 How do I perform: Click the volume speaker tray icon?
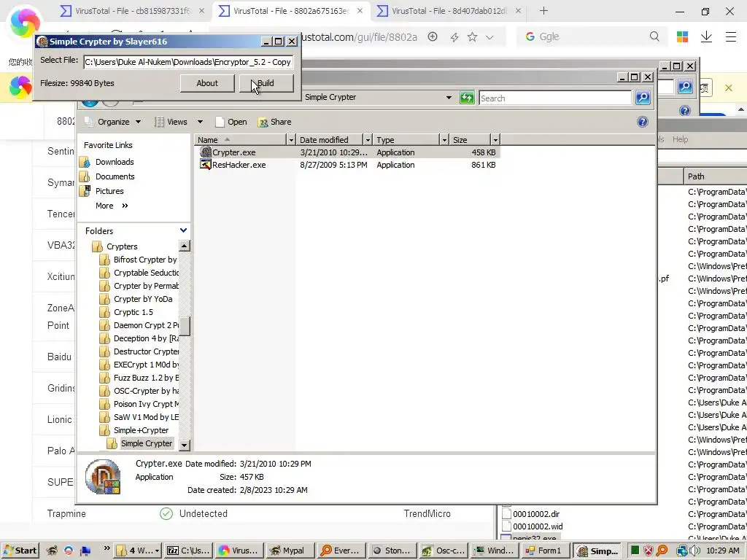tap(693, 551)
